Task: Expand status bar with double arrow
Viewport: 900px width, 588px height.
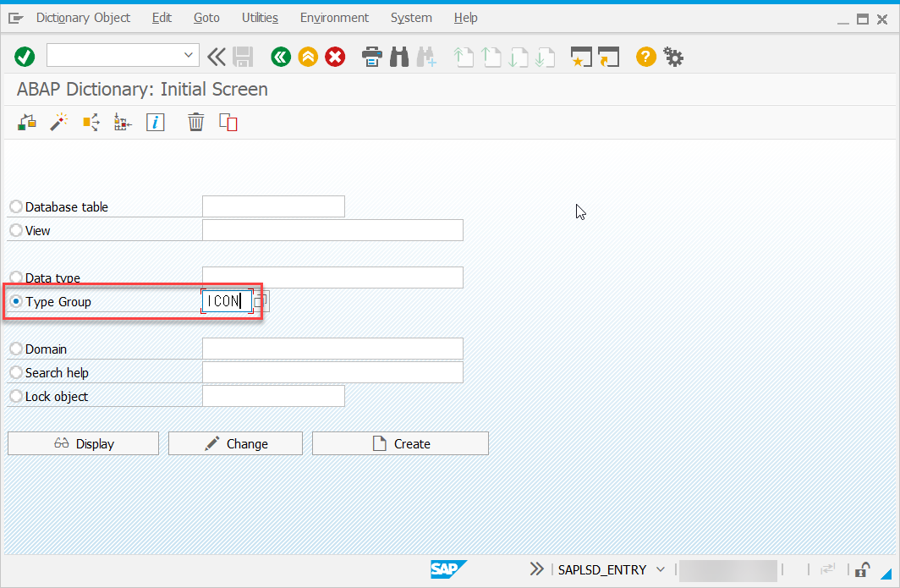Action: click(536, 569)
